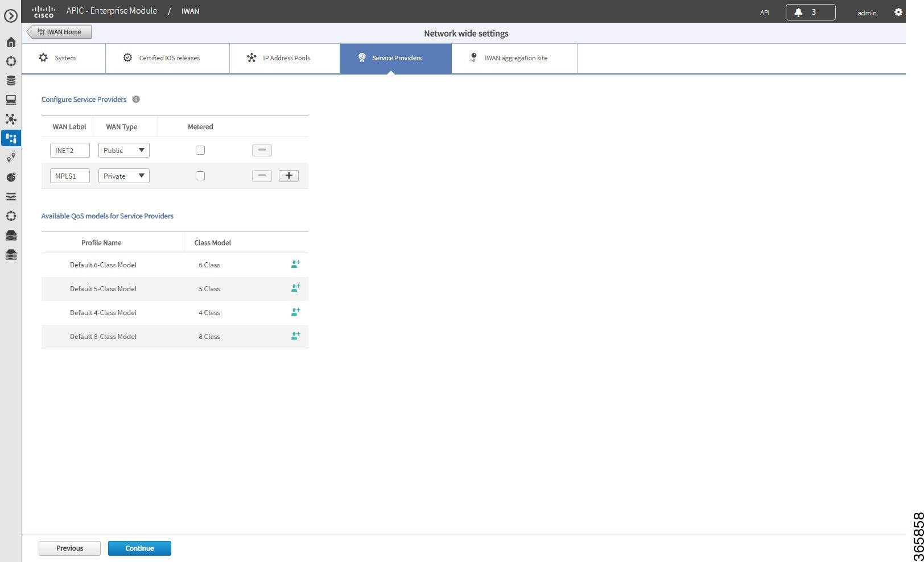This screenshot has height=562, width=924.
Task: Open notifications bell showing 3
Action: pyautogui.click(x=810, y=12)
